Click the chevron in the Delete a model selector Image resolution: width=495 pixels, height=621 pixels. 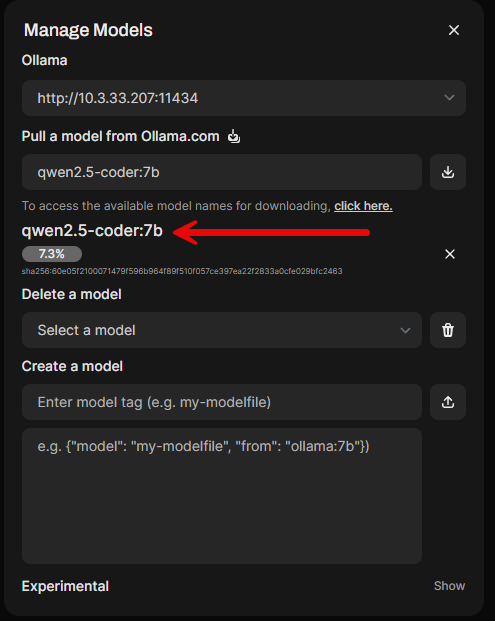point(405,330)
